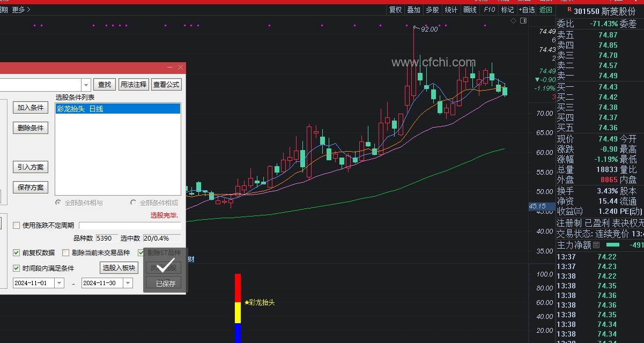
Task: Click the 收益(三) quarter indicator
Action: [569, 211]
